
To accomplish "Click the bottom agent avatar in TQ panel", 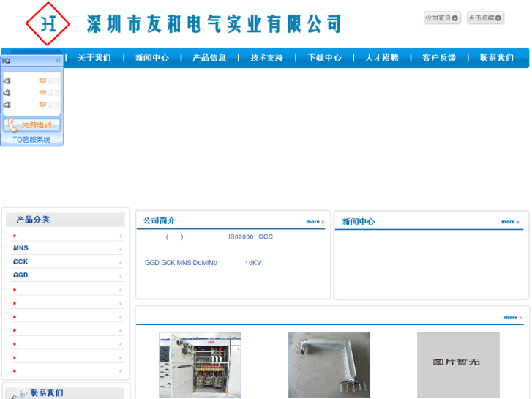I will click(x=7, y=105).
